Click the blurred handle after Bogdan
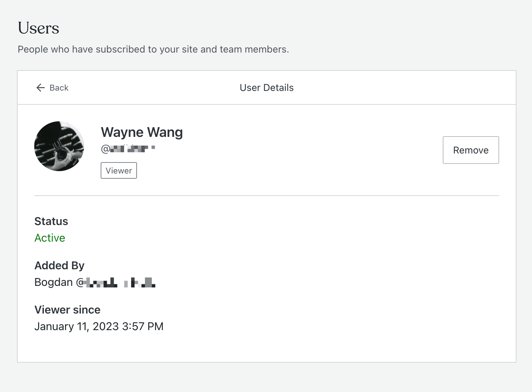 click(119, 283)
